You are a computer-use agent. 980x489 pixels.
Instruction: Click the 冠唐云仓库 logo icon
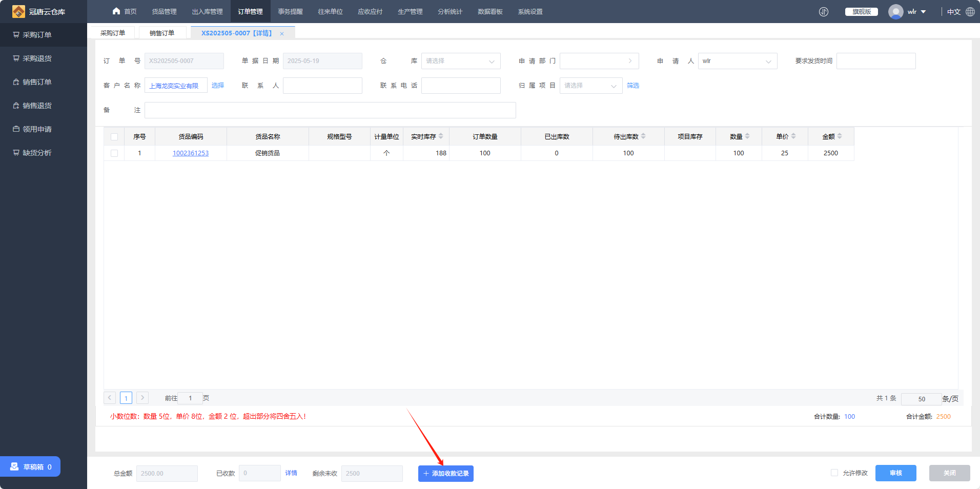pyautogui.click(x=18, y=11)
